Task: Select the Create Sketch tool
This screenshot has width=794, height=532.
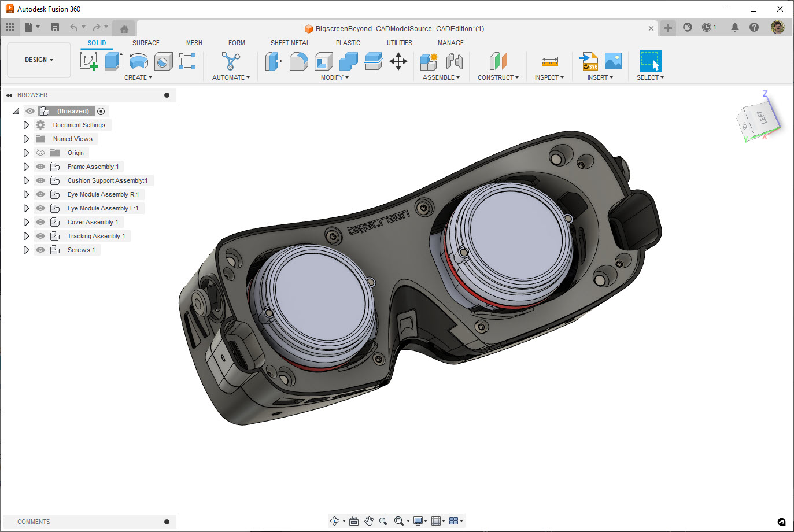Action: (x=88, y=61)
